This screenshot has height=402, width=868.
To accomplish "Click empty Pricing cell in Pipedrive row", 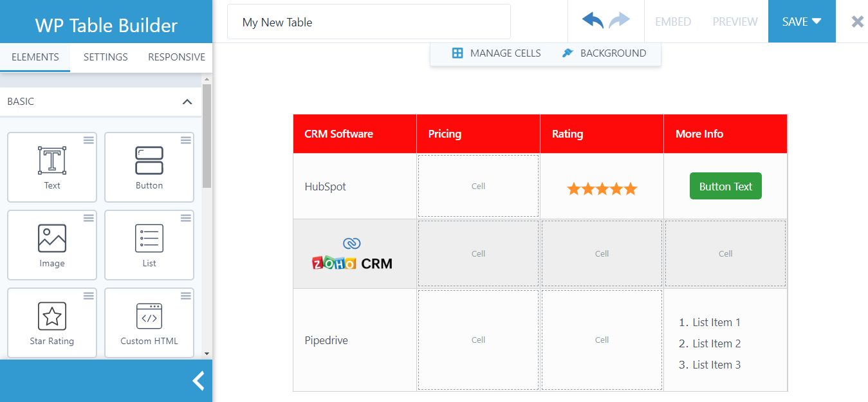I will tap(478, 340).
